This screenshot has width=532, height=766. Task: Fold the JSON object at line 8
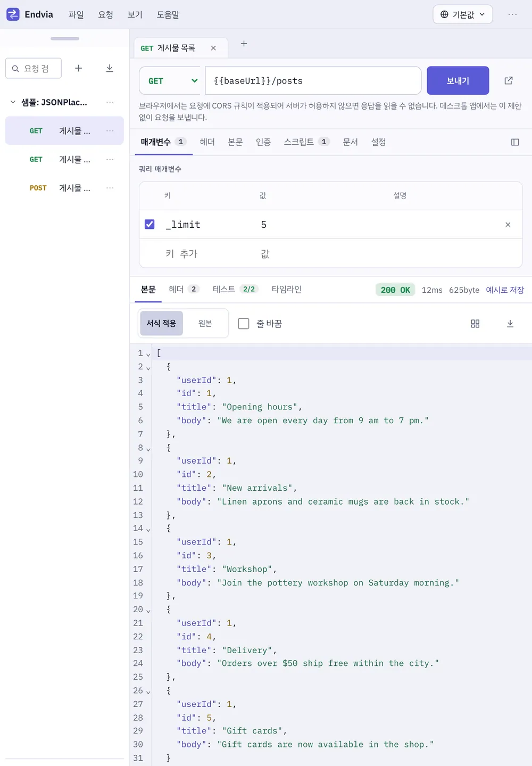(148, 449)
